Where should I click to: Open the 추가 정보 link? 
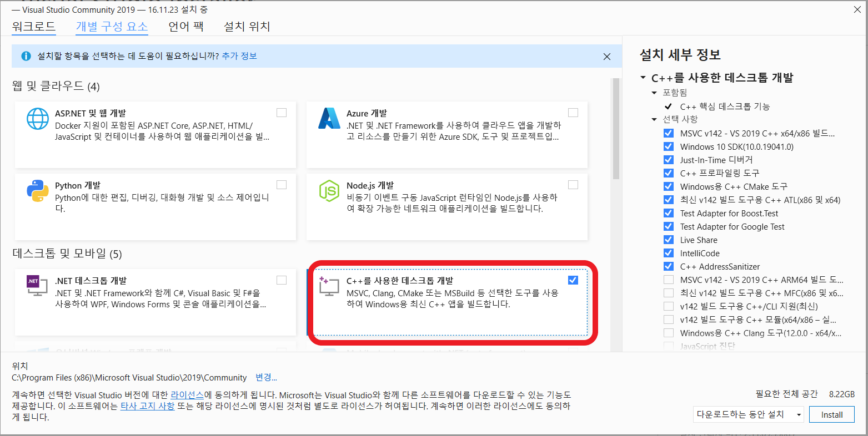pos(239,56)
